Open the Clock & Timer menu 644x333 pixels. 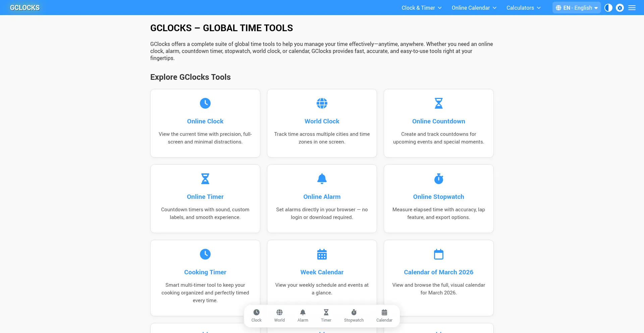tap(422, 8)
